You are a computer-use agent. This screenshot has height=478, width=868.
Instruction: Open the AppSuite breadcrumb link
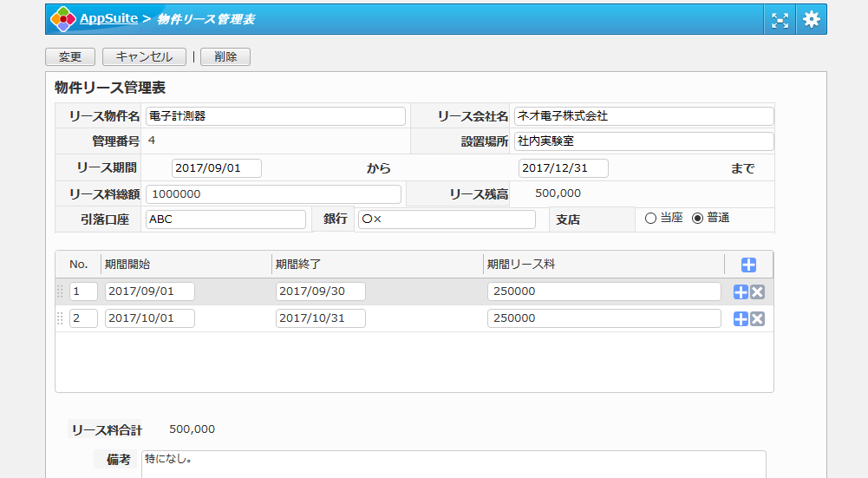(x=108, y=19)
